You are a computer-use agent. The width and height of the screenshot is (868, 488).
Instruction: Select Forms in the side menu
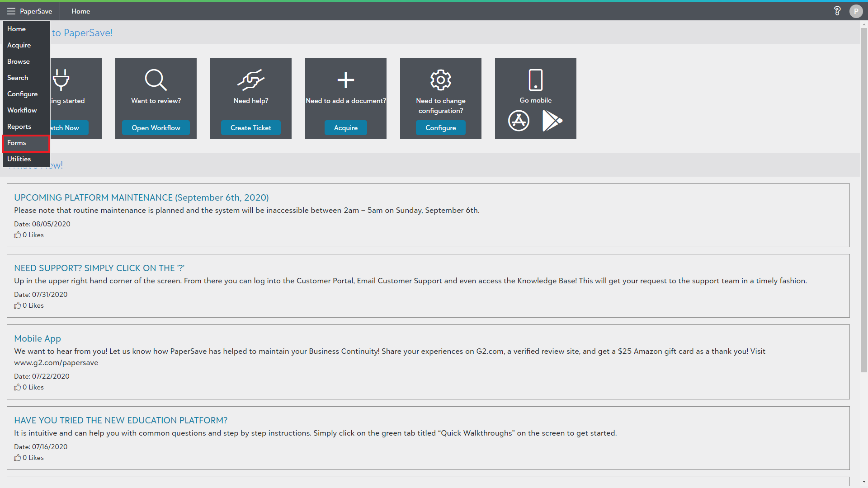coord(26,143)
